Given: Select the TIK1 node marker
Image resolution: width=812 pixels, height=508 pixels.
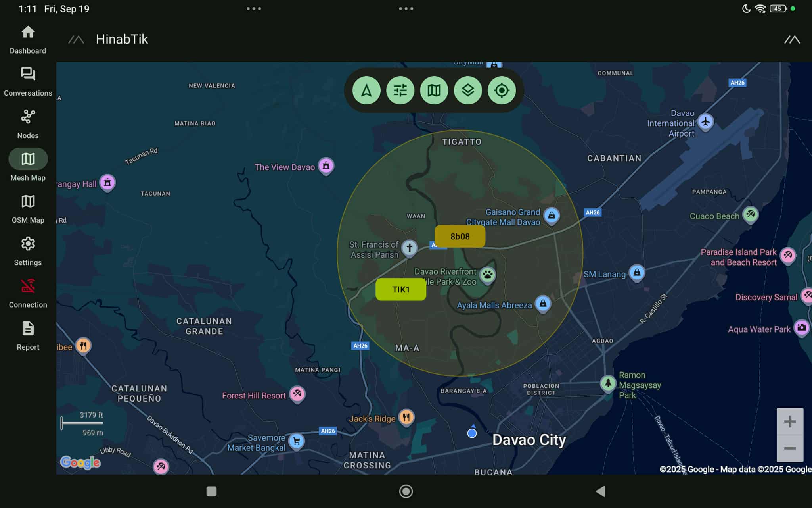Looking at the screenshot, I should click(x=401, y=289).
